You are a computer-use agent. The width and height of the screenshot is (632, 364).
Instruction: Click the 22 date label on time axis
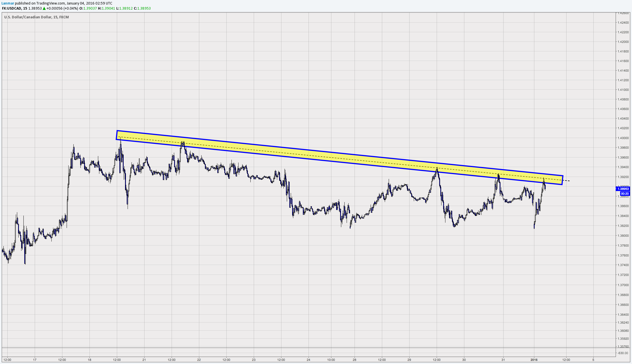pyautogui.click(x=199, y=360)
